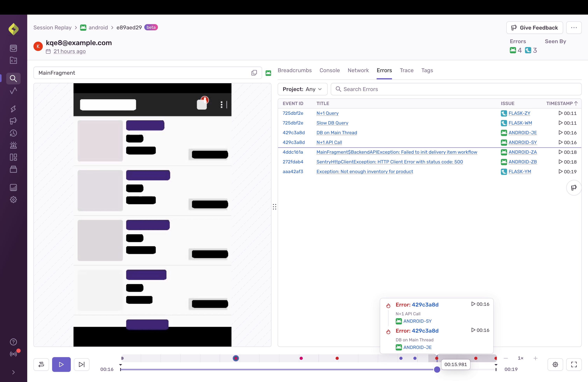This screenshot has width=588, height=382.
Task: Click the timeline scrubber handle
Action: click(x=437, y=369)
